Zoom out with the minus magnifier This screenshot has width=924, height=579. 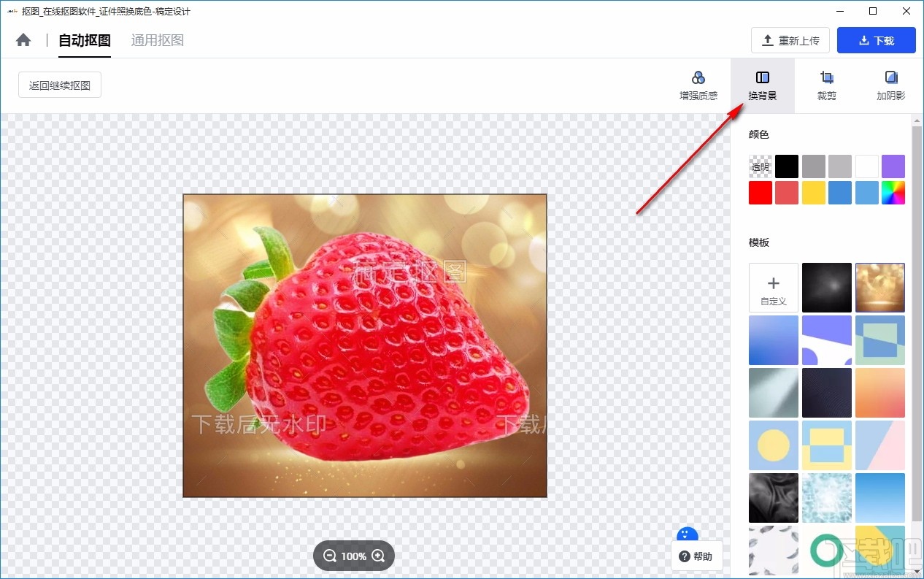pyautogui.click(x=330, y=556)
